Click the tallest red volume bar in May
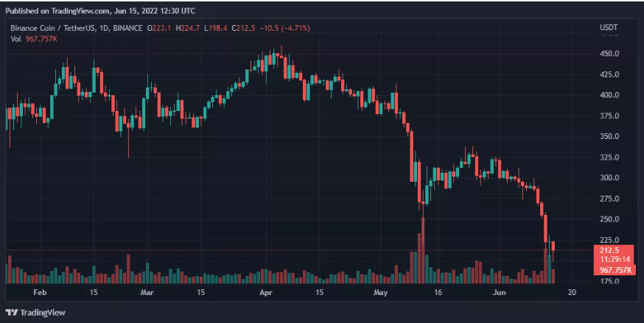Screen dimensions: 644x323 coord(422,250)
